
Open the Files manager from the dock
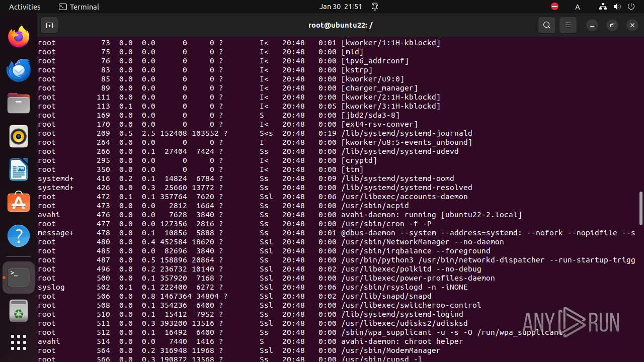click(19, 104)
